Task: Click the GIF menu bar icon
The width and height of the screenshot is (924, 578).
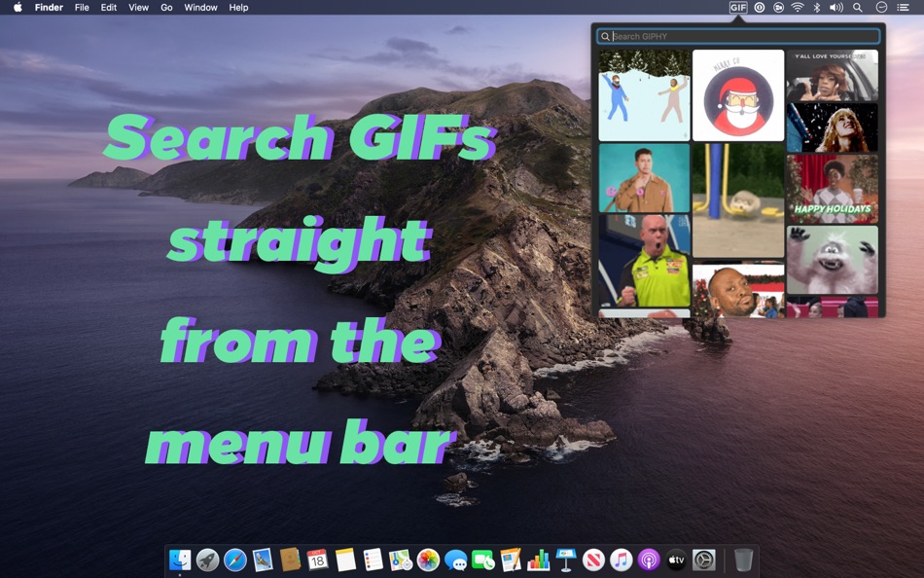Action: (x=738, y=8)
